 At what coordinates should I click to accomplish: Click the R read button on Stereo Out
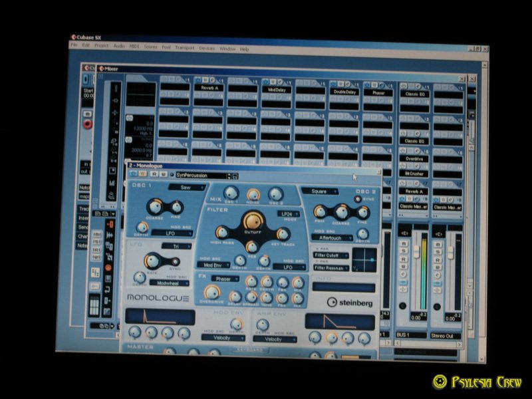pos(438,260)
